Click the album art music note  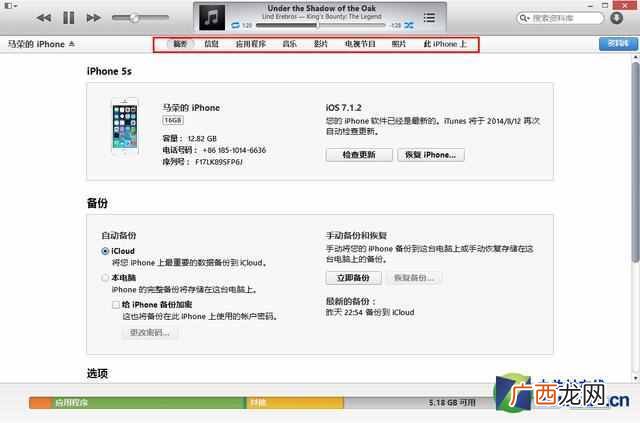click(x=211, y=18)
